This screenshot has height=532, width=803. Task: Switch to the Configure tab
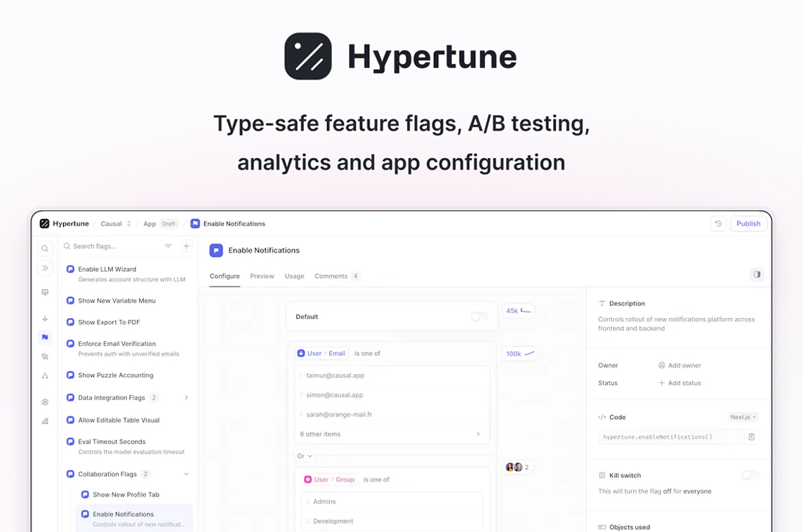[x=225, y=276]
